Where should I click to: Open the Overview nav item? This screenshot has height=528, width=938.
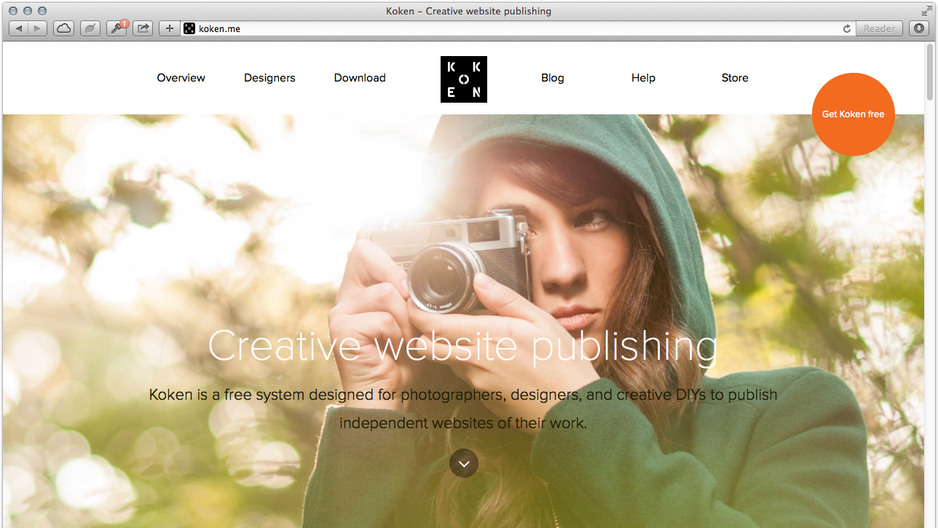click(x=181, y=78)
